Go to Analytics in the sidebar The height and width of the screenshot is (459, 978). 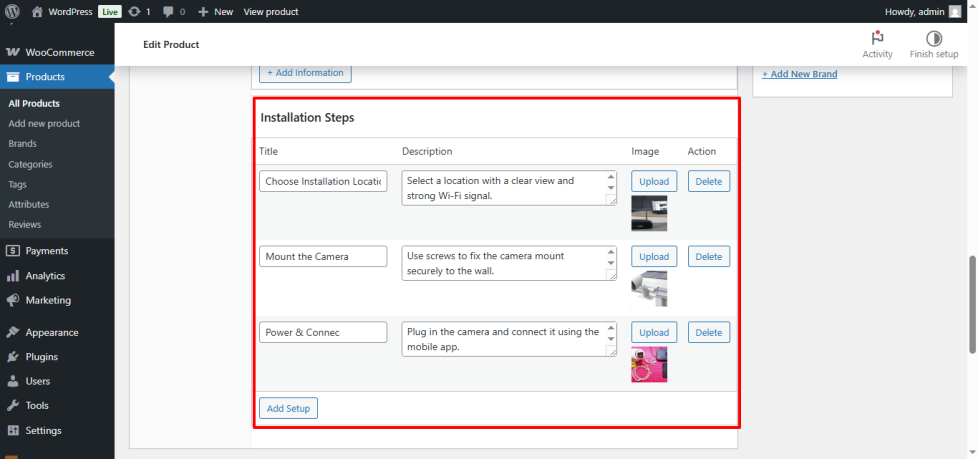pos(45,276)
